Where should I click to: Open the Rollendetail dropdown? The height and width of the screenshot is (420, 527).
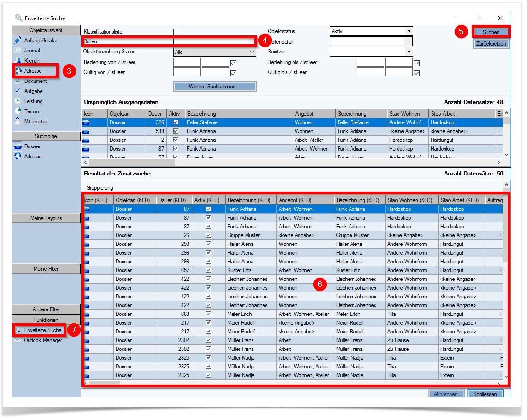point(409,41)
